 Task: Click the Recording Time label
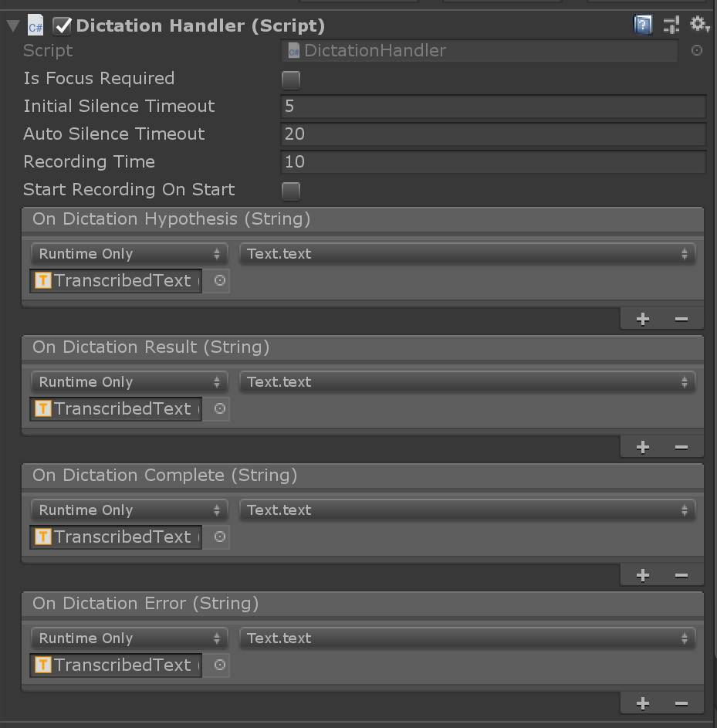pos(89,162)
